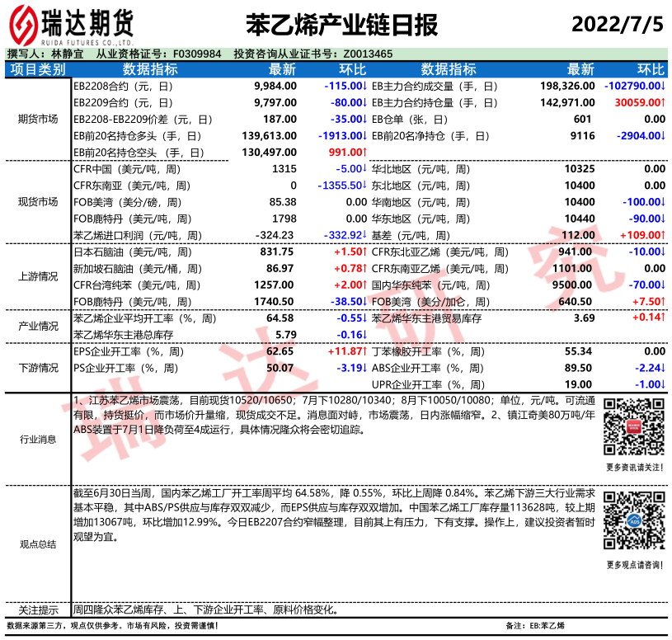Viewport: 672px width, 640px height.
Task: Select the 观点总结 section label
Action: coord(38,544)
